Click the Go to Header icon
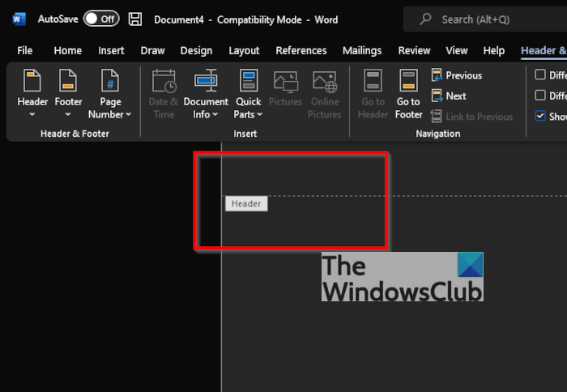567x392 pixels. tap(373, 80)
